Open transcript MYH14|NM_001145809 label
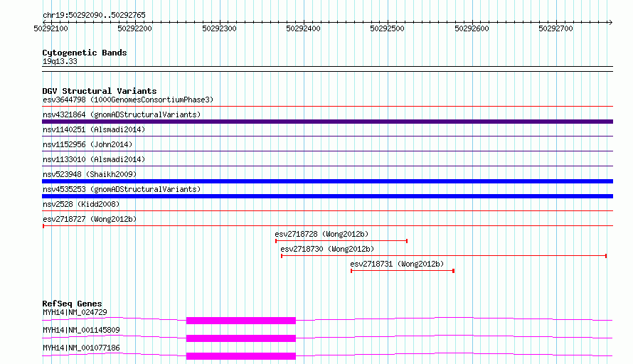Screen dimensions: 633x364 (x=81, y=330)
